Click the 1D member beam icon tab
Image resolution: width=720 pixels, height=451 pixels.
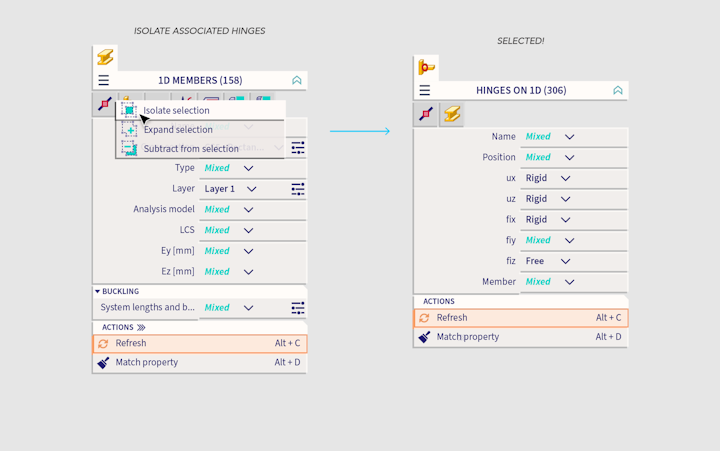coord(105,57)
